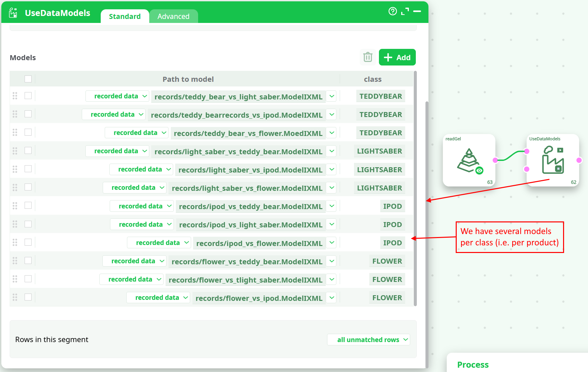The height and width of the screenshot is (372, 588).
Task: Select the readGel node icon on canvas
Action: [x=469, y=161]
